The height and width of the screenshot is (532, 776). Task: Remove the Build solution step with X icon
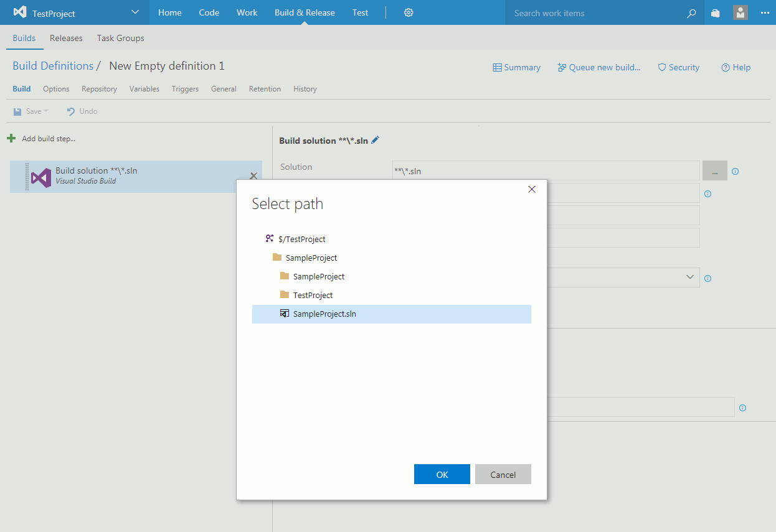click(253, 176)
